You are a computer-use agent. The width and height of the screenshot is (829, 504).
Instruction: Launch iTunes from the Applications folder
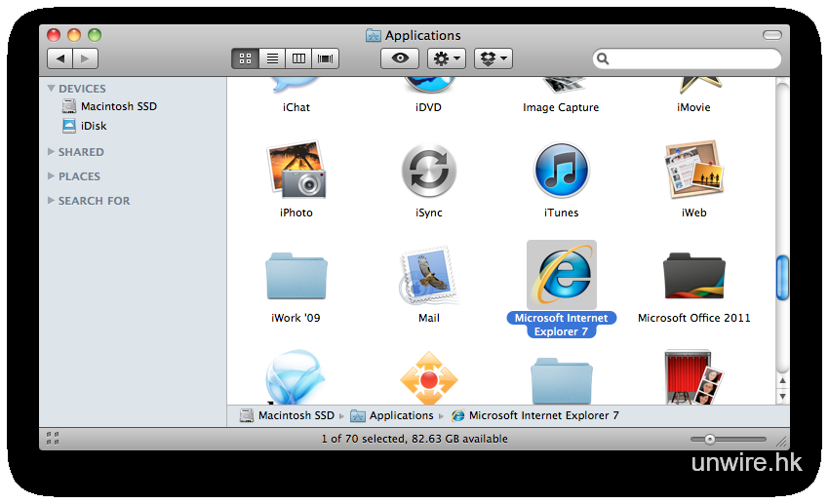[x=561, y=171]
